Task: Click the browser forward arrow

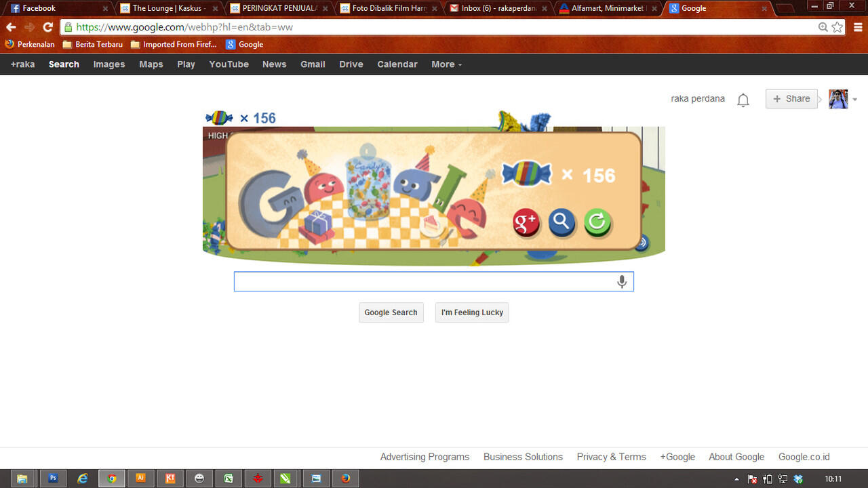Action: tap(29, 27)
